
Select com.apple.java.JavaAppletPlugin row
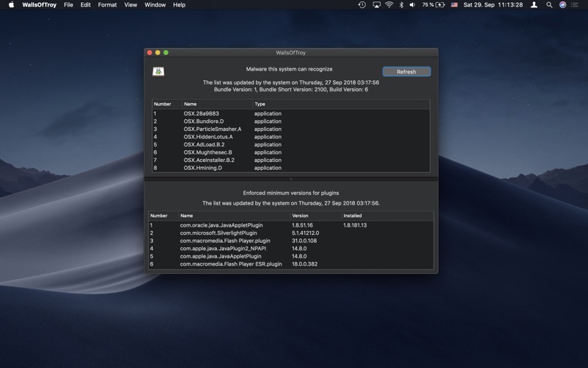tap(291, 256)
